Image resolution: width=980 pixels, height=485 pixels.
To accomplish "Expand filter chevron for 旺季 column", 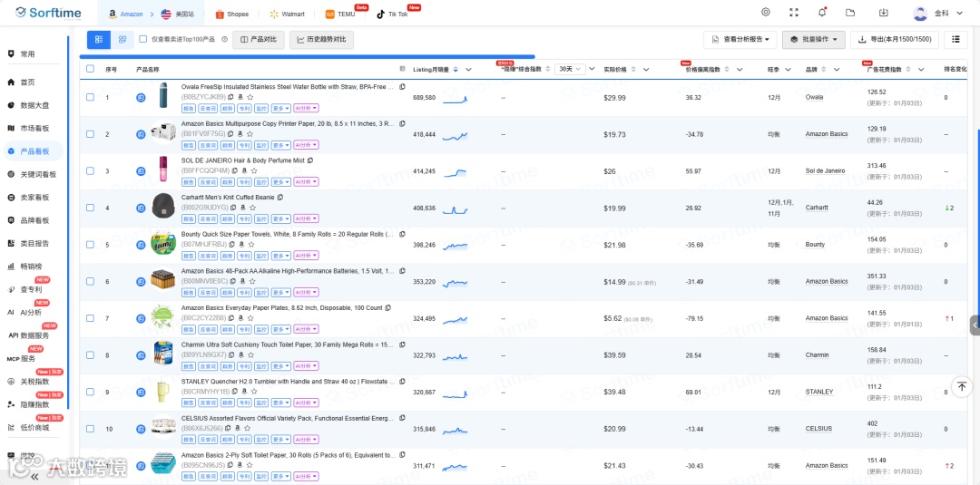I will 788,69.
